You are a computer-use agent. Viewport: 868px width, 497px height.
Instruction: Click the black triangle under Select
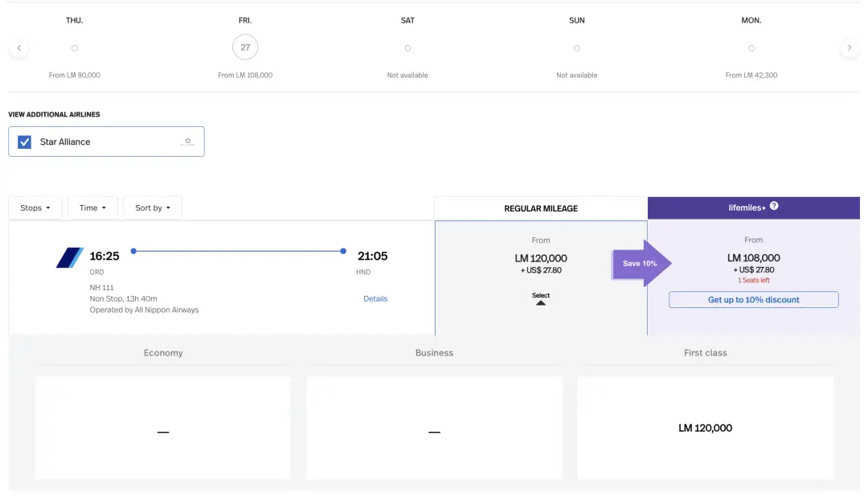point(541,303)
